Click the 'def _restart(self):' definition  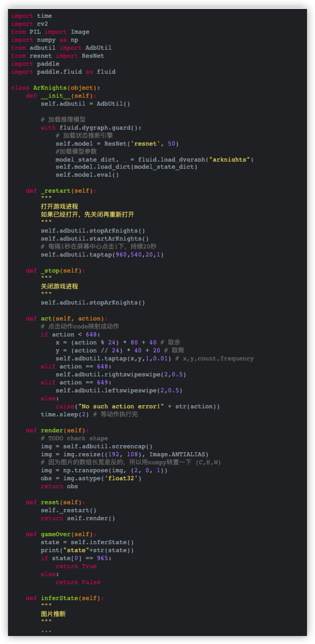pos(61,191)
